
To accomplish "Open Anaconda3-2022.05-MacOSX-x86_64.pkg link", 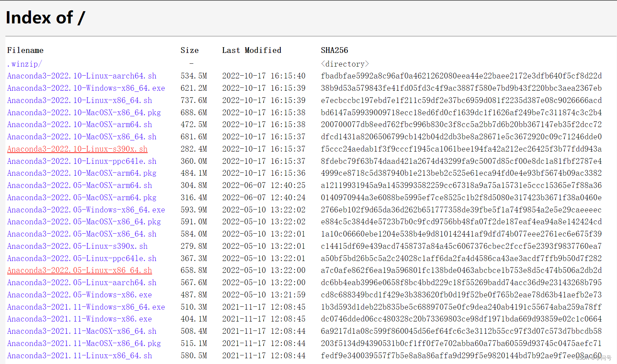I will 84,222.
